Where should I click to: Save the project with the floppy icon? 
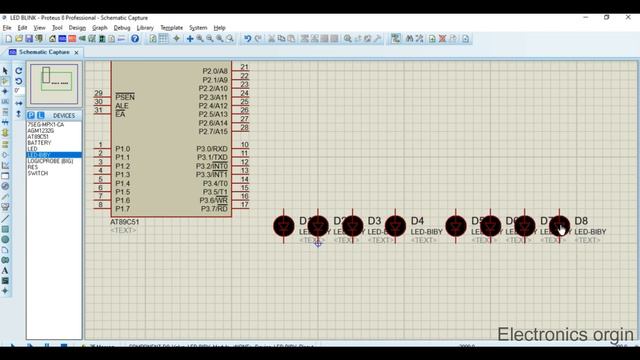coord(29,39)
